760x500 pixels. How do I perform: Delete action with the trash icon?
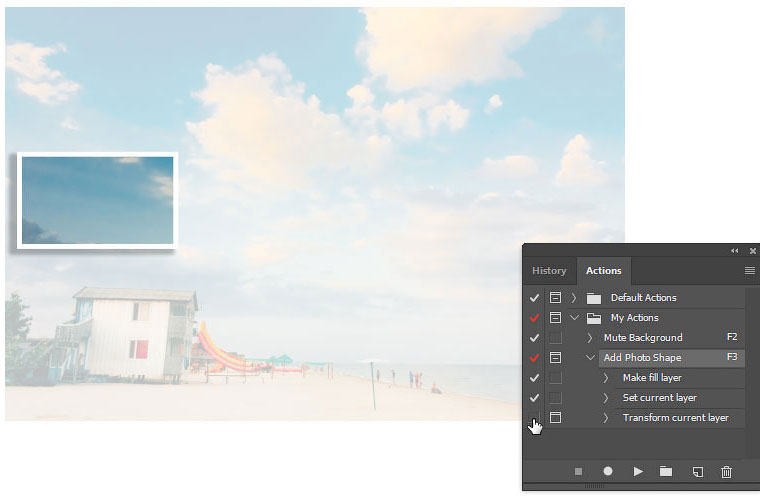(726, 471)
